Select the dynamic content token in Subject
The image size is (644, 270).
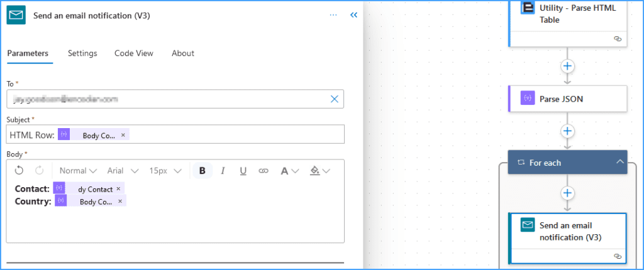[94, 134]
